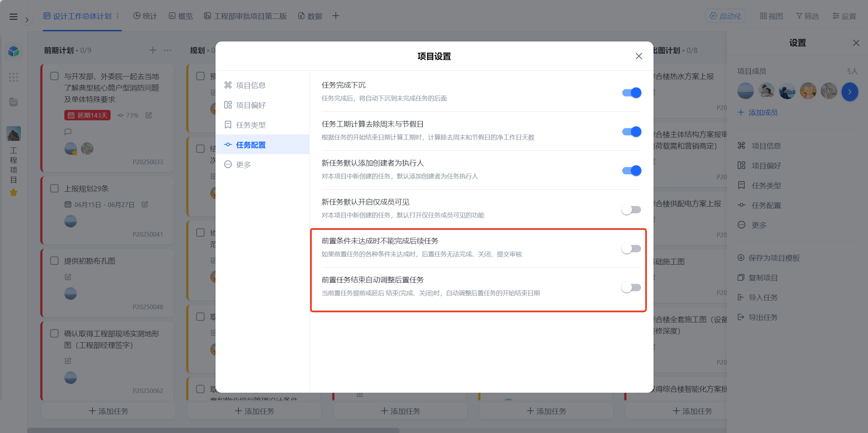Image resolution: width=868 pixels, height=433 pixels.
Task: Select 任务配置 in the dialog sidebar
Action: (262, 145)
